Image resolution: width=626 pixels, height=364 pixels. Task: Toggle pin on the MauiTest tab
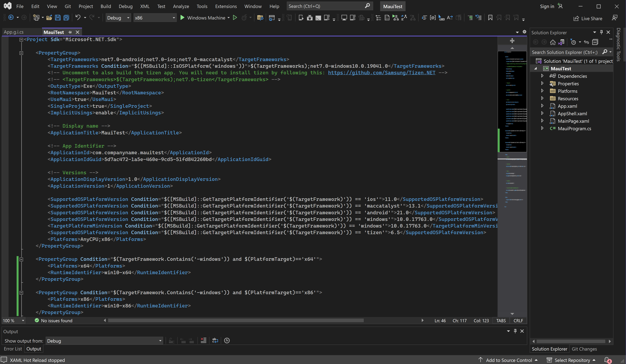[x=70, y=32]
